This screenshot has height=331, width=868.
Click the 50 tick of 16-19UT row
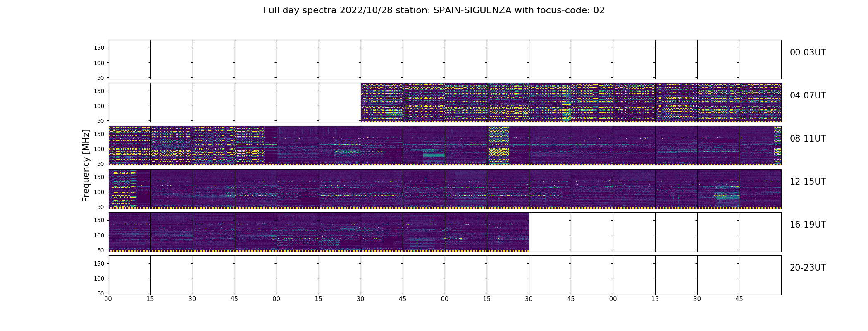(x=101, y=250)
